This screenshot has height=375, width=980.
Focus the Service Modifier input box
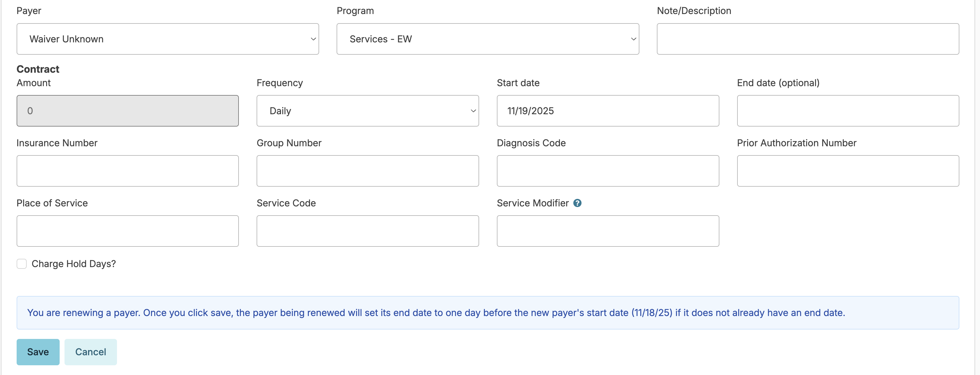click(x=608, y=231)
